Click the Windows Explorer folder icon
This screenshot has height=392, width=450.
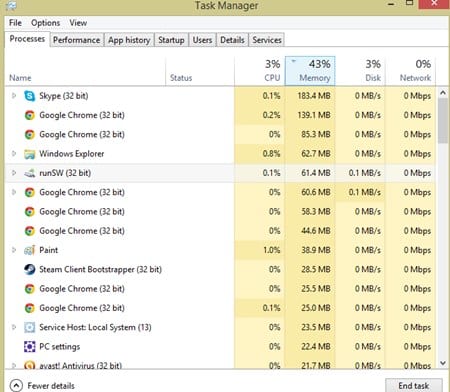tap(30, 154)
